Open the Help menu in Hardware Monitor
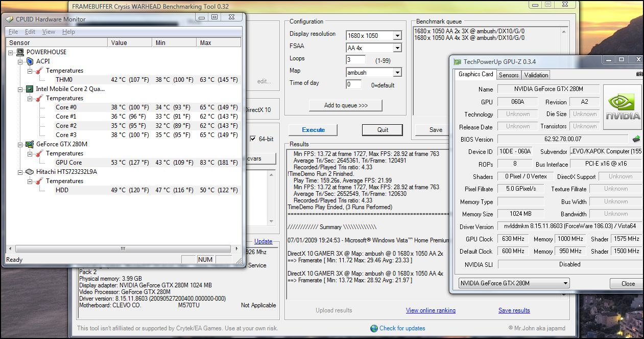Image resolution: width=644 pixels, height=339 pixels. (x=68, y=32)
